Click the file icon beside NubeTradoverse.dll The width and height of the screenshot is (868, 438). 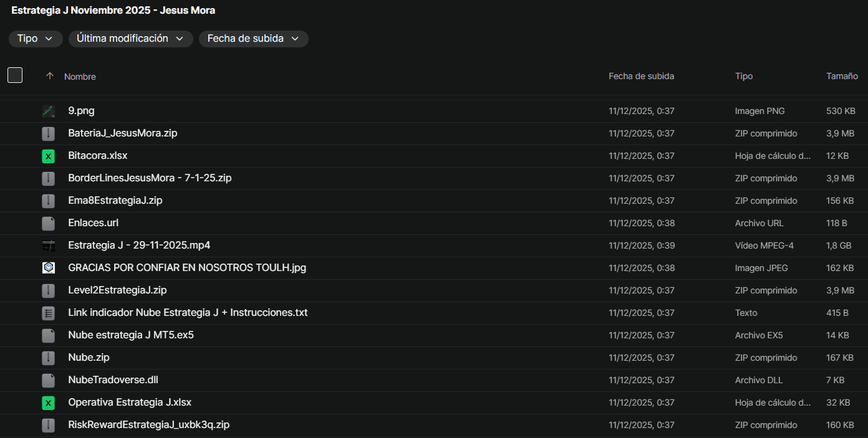tap(48, 380)
